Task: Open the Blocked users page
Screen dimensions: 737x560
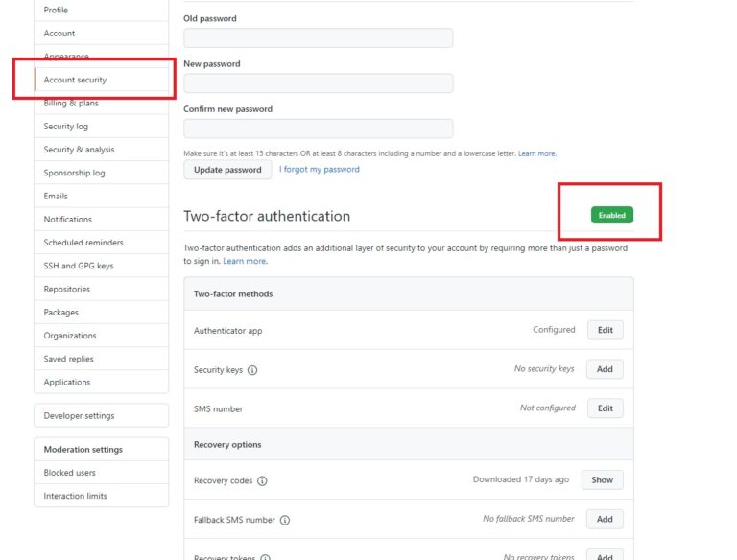Action: [x=69, y=473]
